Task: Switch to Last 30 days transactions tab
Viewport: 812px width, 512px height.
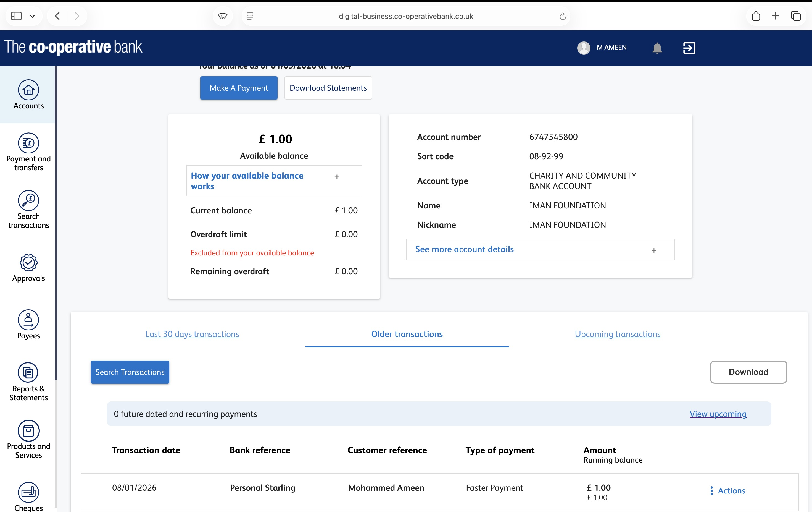Action: 192,334
